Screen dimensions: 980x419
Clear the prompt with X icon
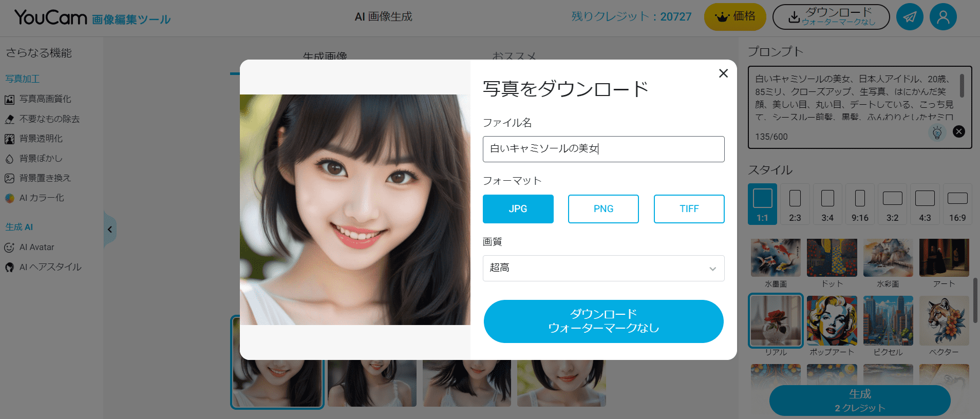[958, 131]
